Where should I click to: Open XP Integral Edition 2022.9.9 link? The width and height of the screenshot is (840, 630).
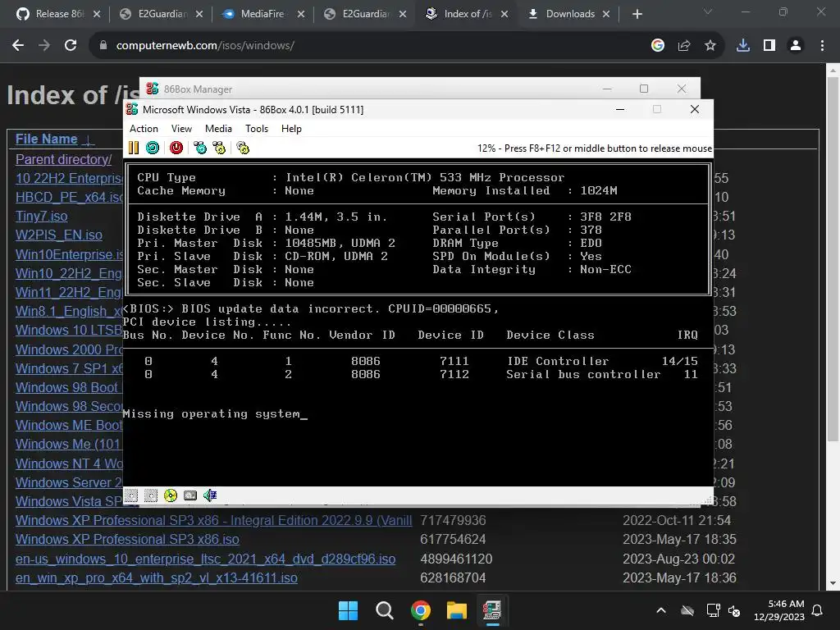coord(214,520)
